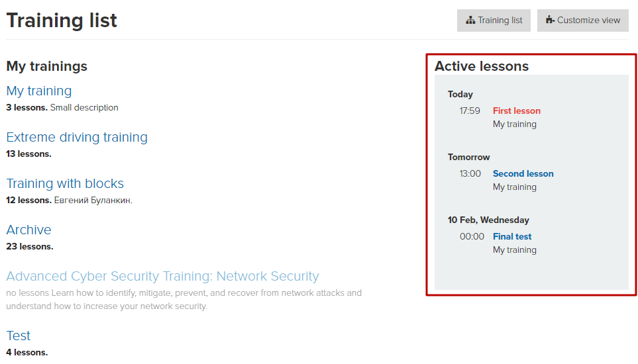Click the Training list page title

click(x=62, y=21)
